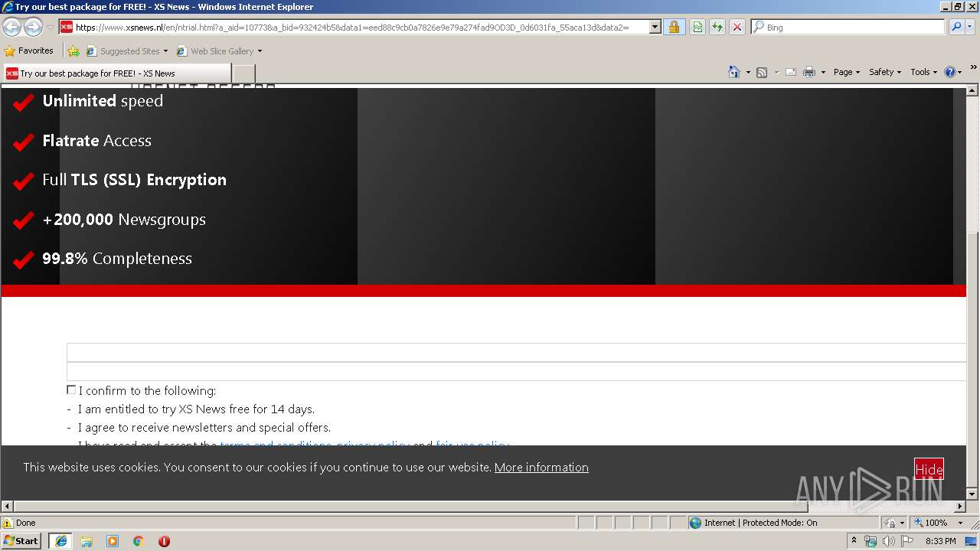Click the RSS feeds icon
The image size is (980, 551).
[762, 72]
